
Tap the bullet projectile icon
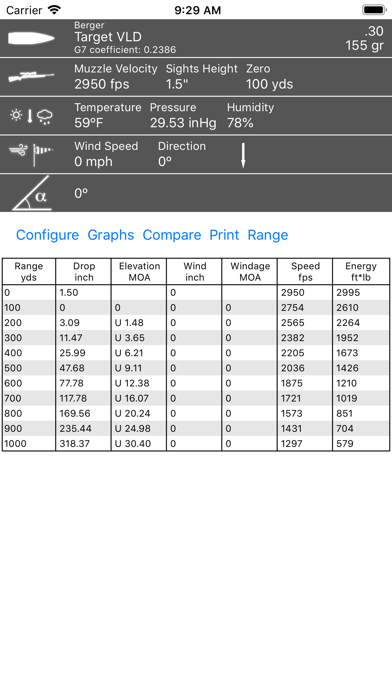click(31, 38)
